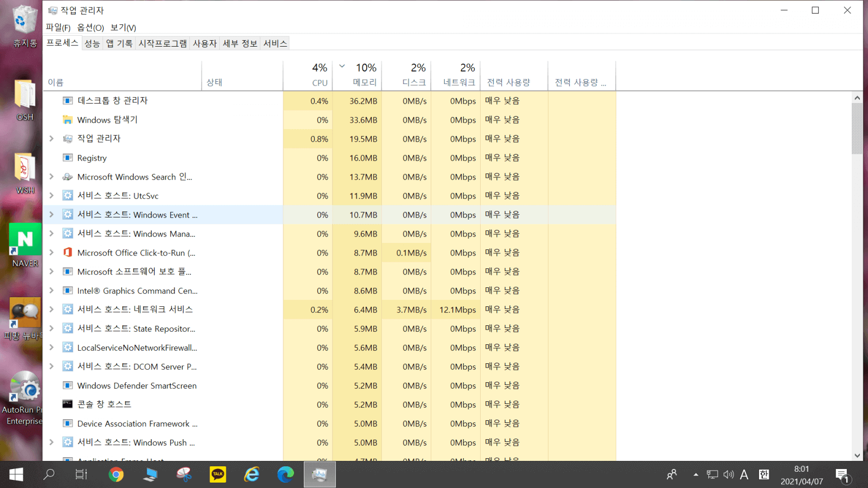This screenshot has height=488, width=868.
Task: Click the Intel Graphics Command Center icon
Action: click(68, 291)
